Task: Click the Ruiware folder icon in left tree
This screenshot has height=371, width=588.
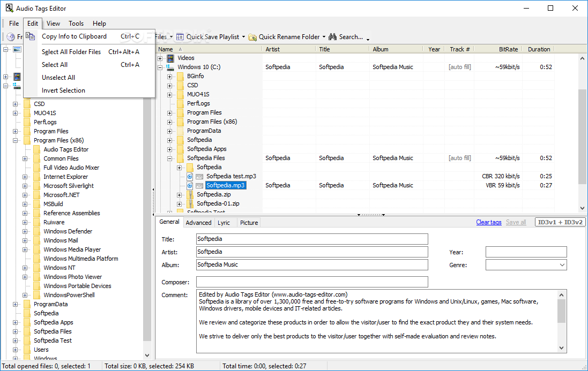Action: (37, 222)
